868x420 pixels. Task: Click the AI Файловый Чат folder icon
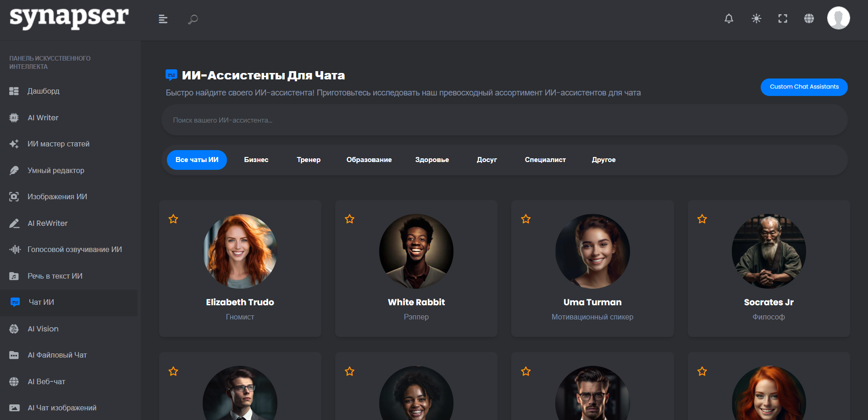tap(14, 355)
